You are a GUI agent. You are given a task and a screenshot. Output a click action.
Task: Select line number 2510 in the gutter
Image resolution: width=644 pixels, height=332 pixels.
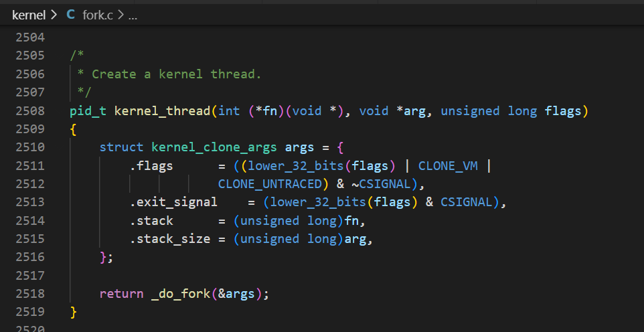[30, 147]
